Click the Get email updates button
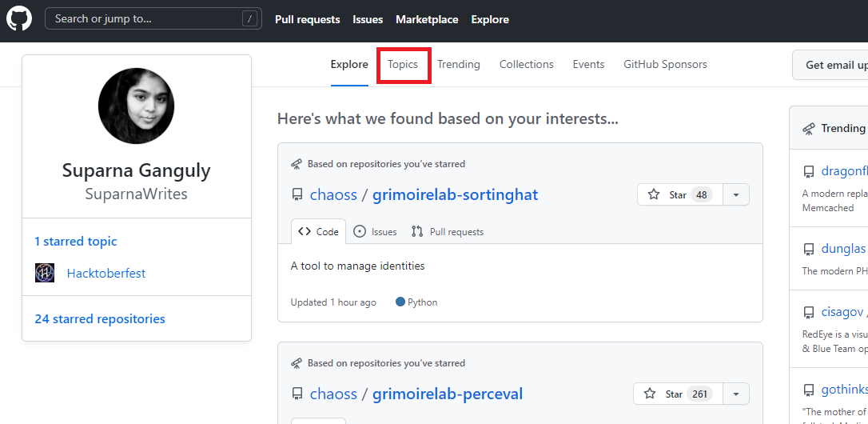The height and width of the screenshot is (424, 868). [x=830, y=65]
